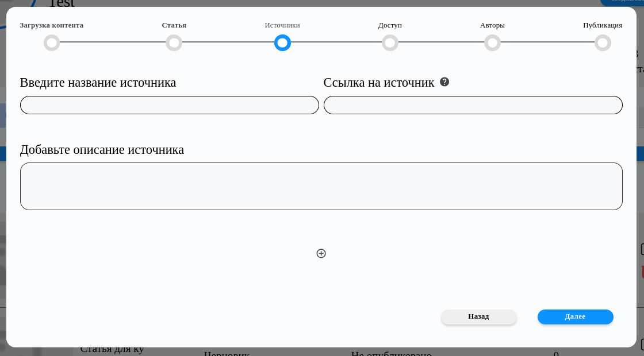Click the Статья step label
The image size is (644, 356).
point(174,25)
